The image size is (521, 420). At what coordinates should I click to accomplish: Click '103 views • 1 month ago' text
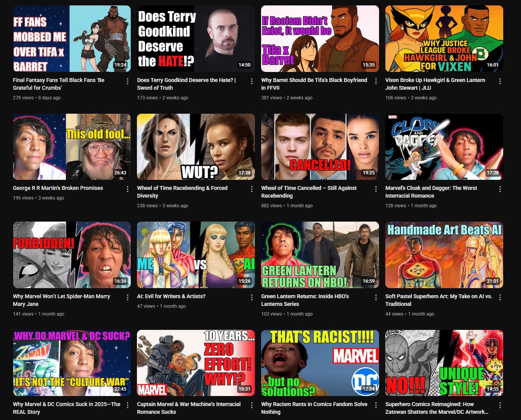[x=287, y=314]
